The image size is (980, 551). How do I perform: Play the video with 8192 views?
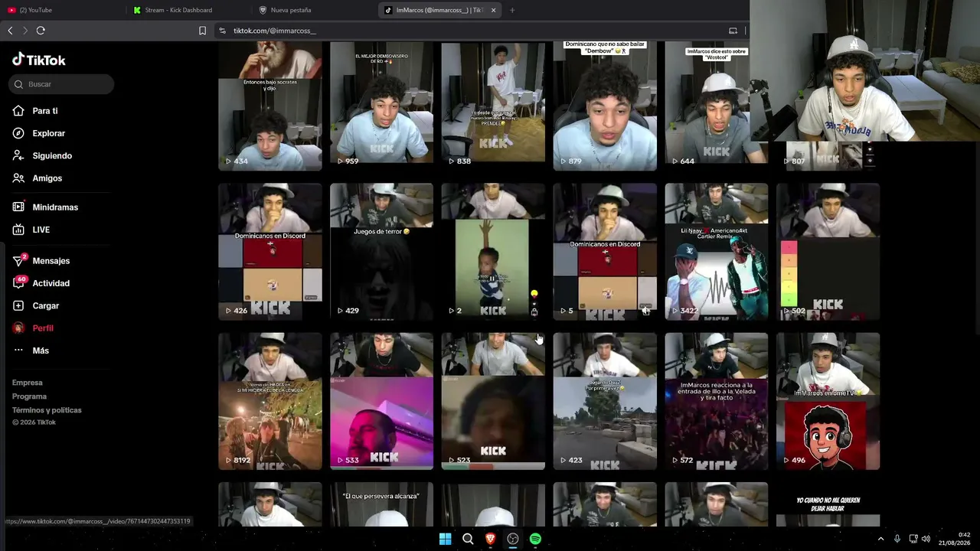pos(270,401)
